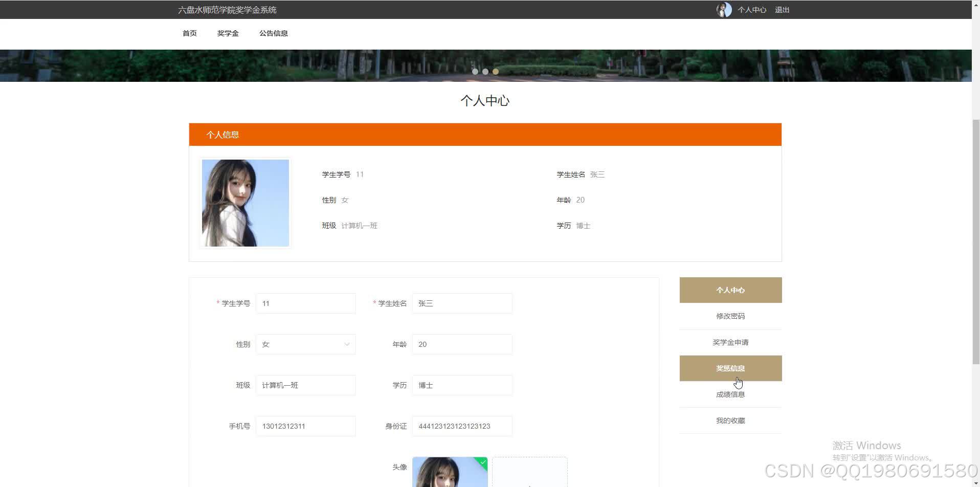This screenshot has height=487, width=980.
Task: Click the 手机号 input field
Action: point(306,426)
